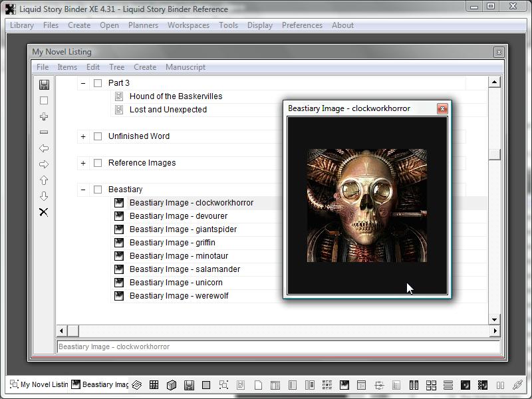
Task: Click the left arrow icon in sidebar
Action: [x=44, y=148]
